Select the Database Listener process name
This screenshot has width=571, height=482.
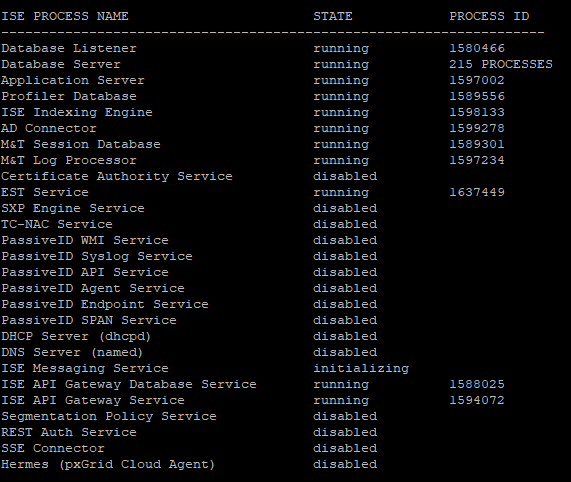point(69,48)
